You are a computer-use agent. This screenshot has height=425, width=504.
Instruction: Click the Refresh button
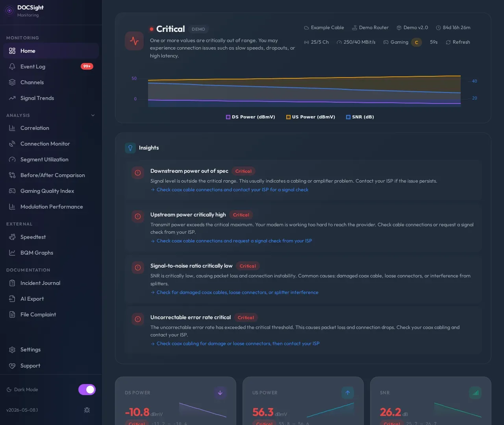coord(458,42)
